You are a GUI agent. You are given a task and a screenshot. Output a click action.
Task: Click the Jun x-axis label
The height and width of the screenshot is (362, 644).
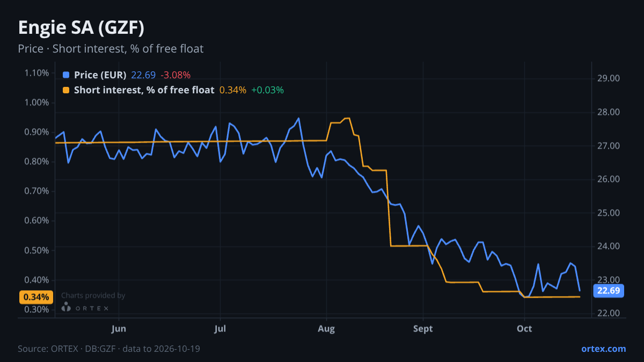pyautogui.click(x=119, y=328)
